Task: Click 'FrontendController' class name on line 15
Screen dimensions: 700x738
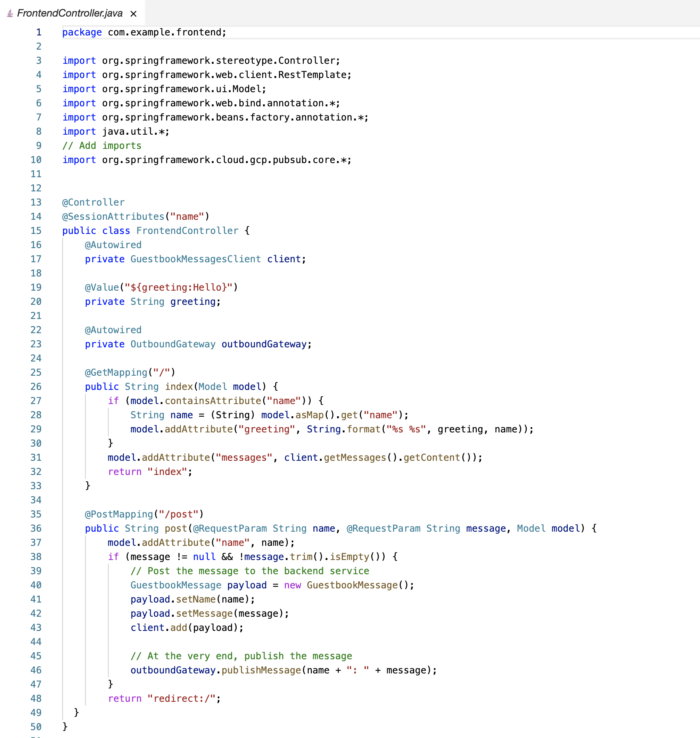Action: coord(187,231)
